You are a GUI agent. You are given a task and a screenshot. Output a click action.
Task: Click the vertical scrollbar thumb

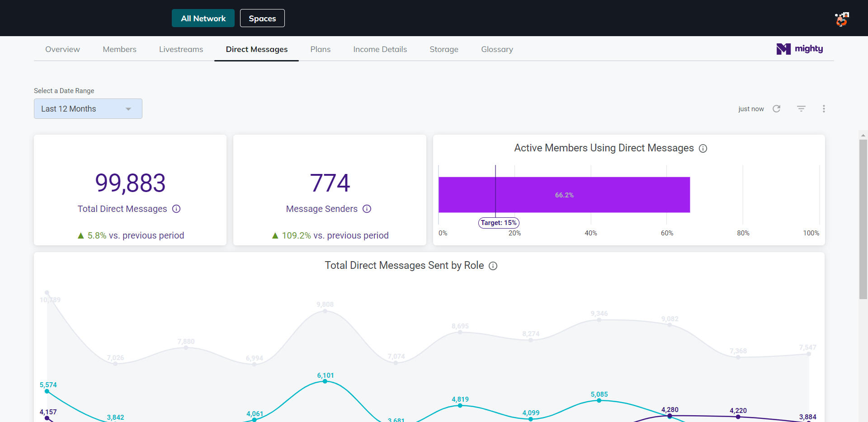coord(863,219)
